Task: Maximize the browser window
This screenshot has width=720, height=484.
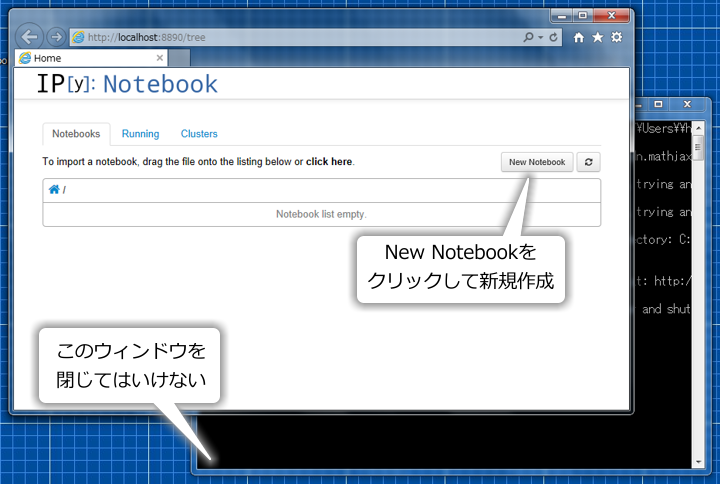Action: coord(583,16)
